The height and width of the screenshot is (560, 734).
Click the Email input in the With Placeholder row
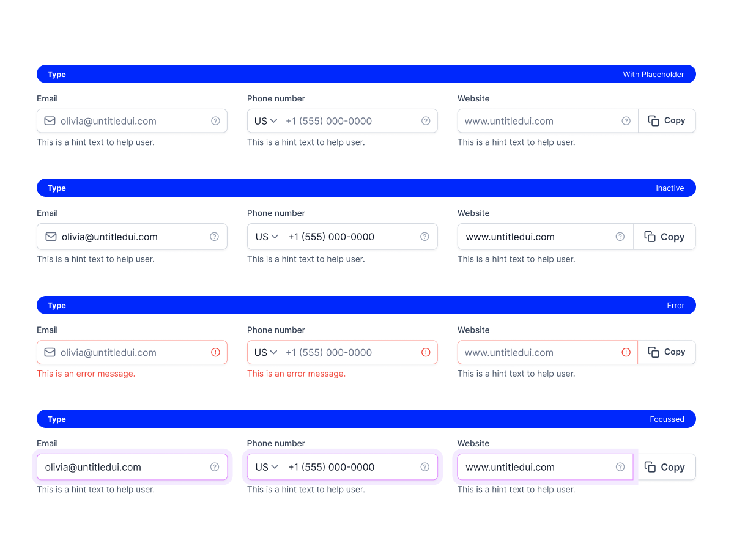(132, 121)
